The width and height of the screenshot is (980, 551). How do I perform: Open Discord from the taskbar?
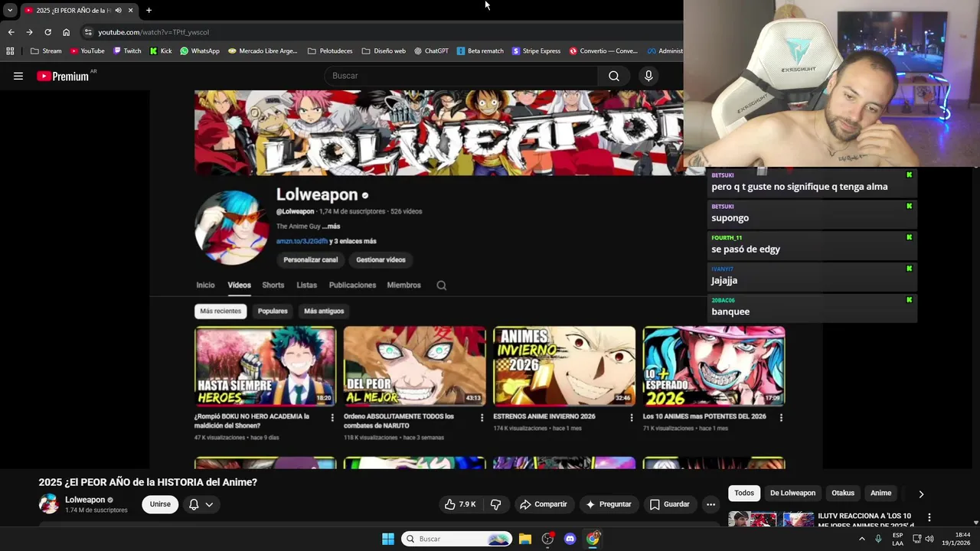[570, 539]
